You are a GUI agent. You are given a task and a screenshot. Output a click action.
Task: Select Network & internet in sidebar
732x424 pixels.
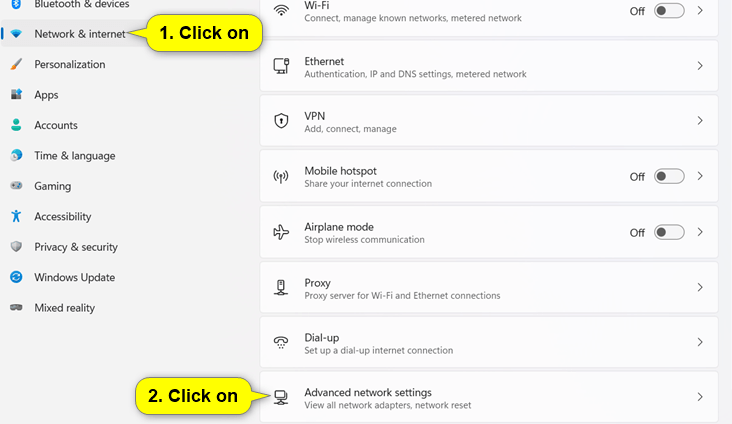(x=79, y=34)
